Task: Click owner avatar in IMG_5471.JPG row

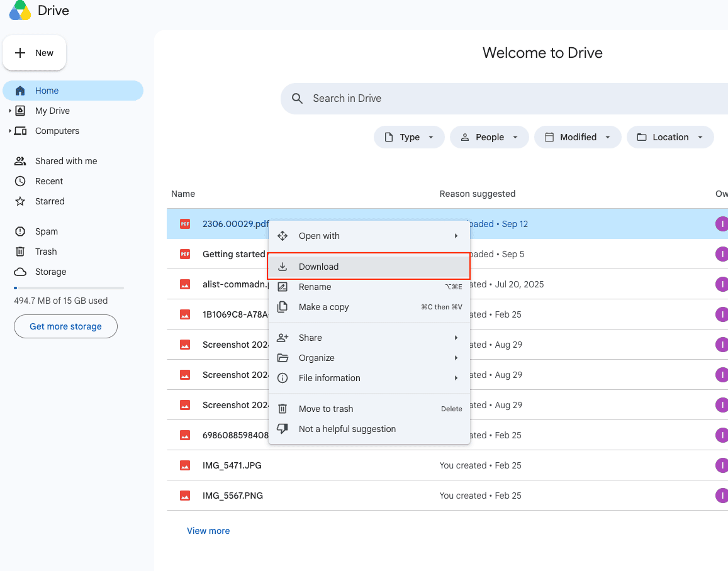Action: pos(722,465)
